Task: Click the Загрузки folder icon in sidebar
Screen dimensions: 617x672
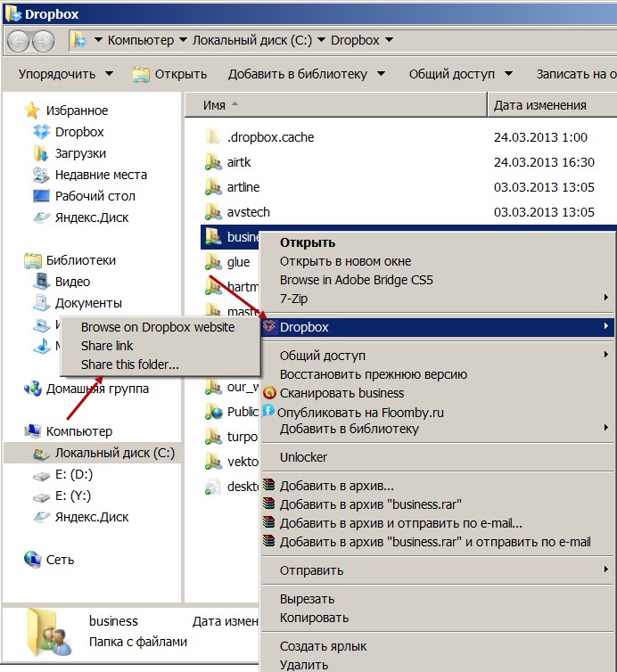Action: 40,153
